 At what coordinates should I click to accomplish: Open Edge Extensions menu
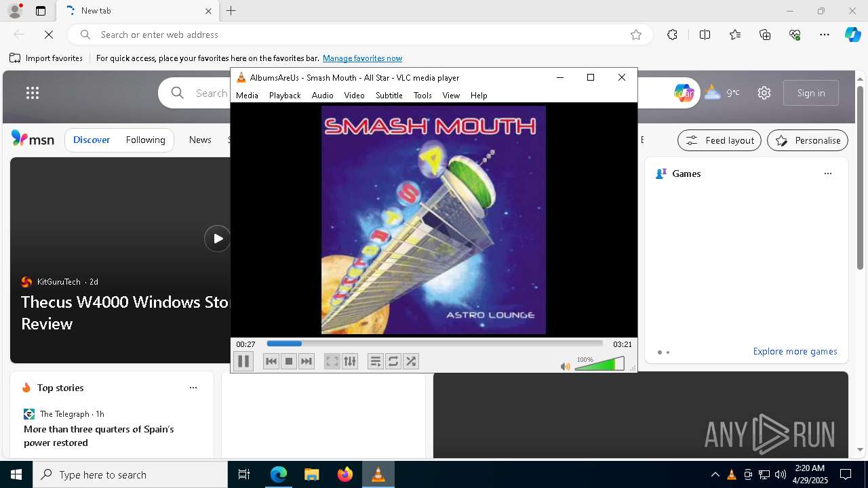point(672,35)
